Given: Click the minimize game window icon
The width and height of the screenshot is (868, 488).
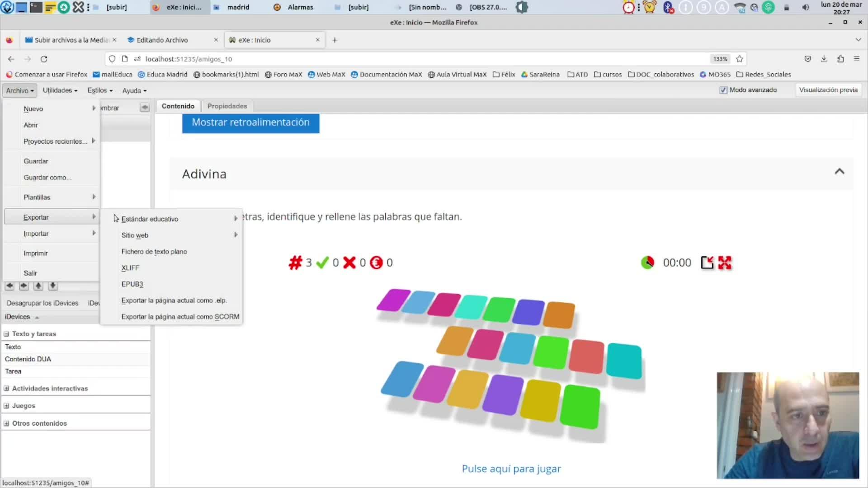Looking at the screenshot, I should [x=707, y=263].
